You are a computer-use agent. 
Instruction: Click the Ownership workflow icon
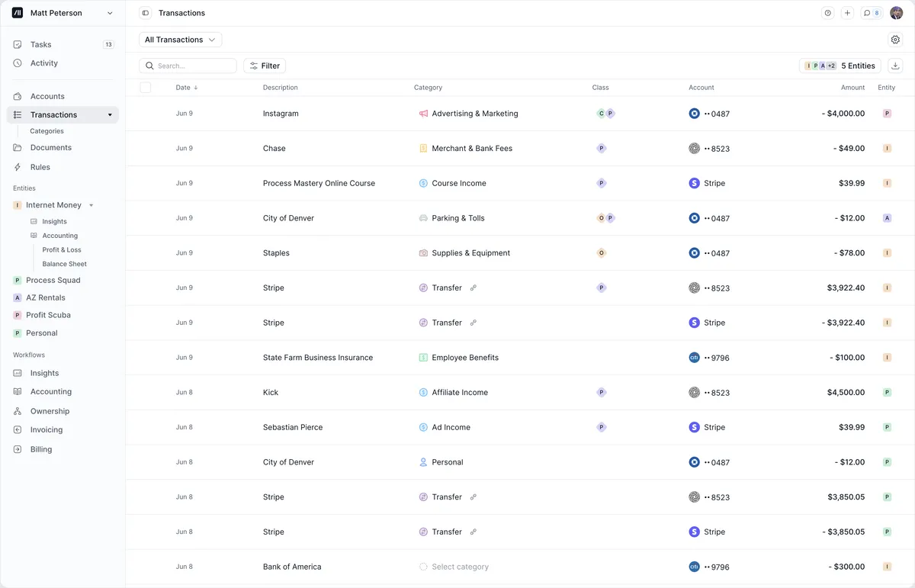[x=18, y=411]
